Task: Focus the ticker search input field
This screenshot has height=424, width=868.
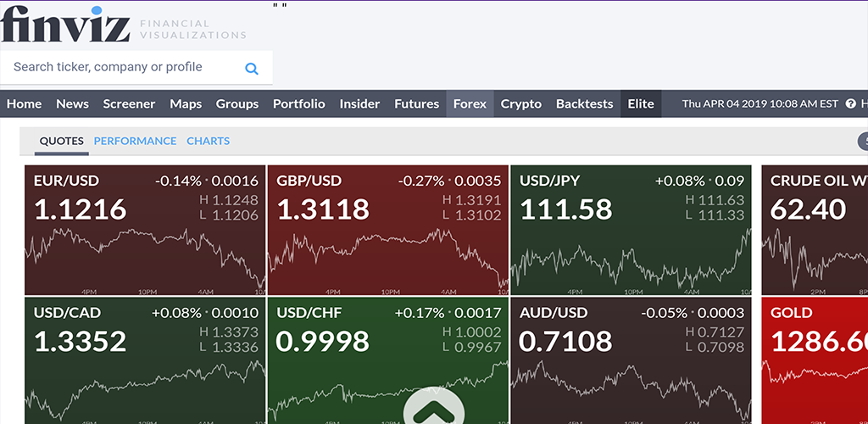Action: pyautogui.click(x=136, y=68)
